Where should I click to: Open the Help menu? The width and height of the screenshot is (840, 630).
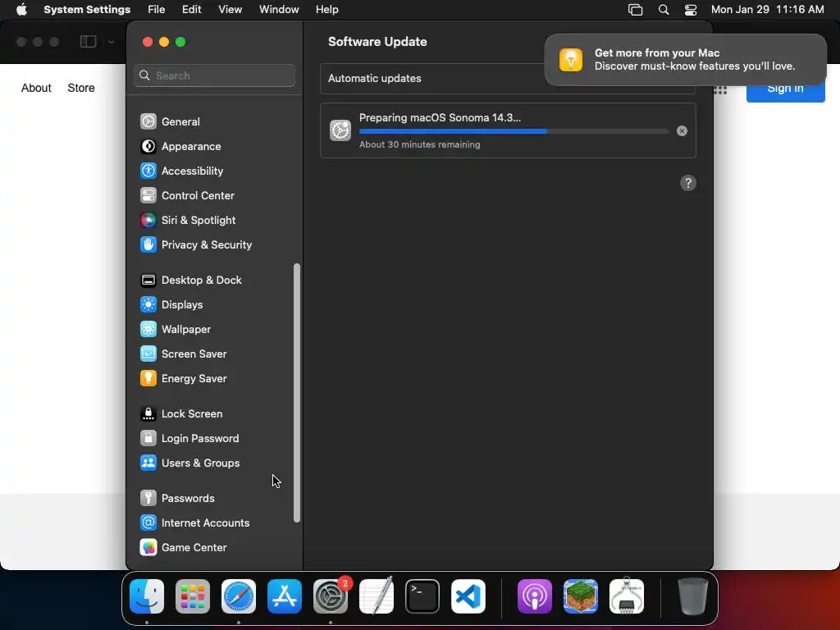pos(326,10)
